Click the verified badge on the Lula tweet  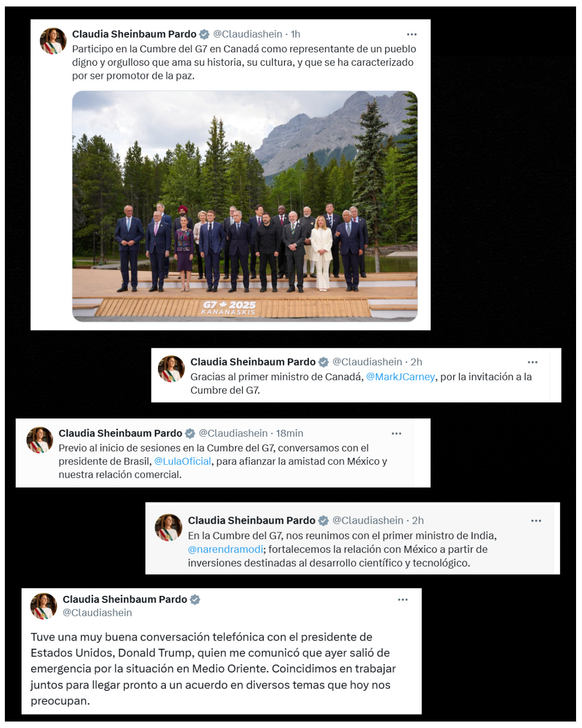pos(190,434)
